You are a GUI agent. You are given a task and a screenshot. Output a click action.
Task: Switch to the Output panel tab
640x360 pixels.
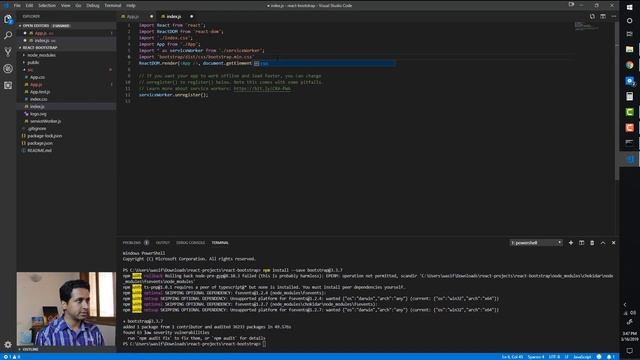[162, 243]
